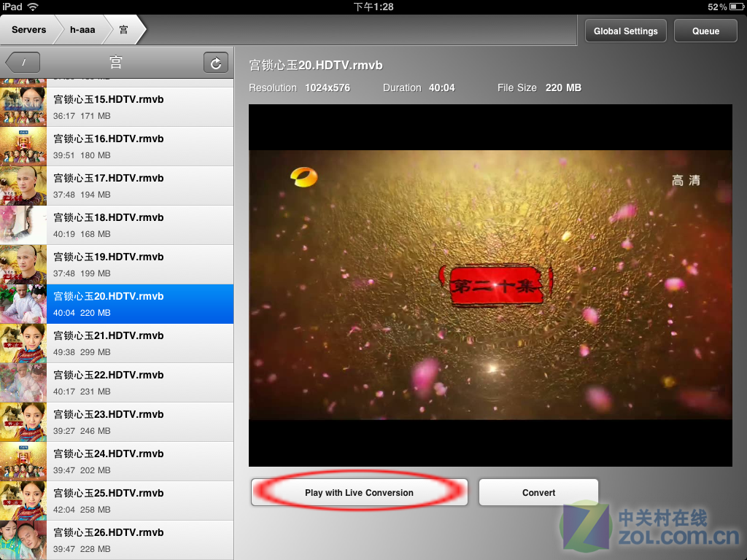The image size is (747, 560).
Task: Select 宫锁心玉19.HDTV.rmvb
Action: point(117,265)
